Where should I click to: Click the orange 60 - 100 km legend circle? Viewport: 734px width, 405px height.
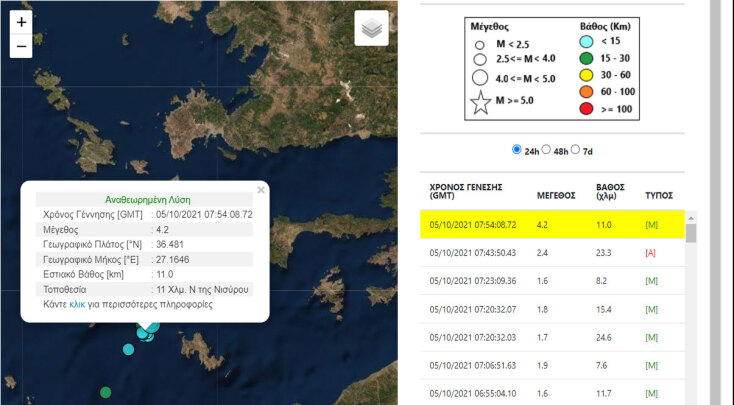click(589, 92)
